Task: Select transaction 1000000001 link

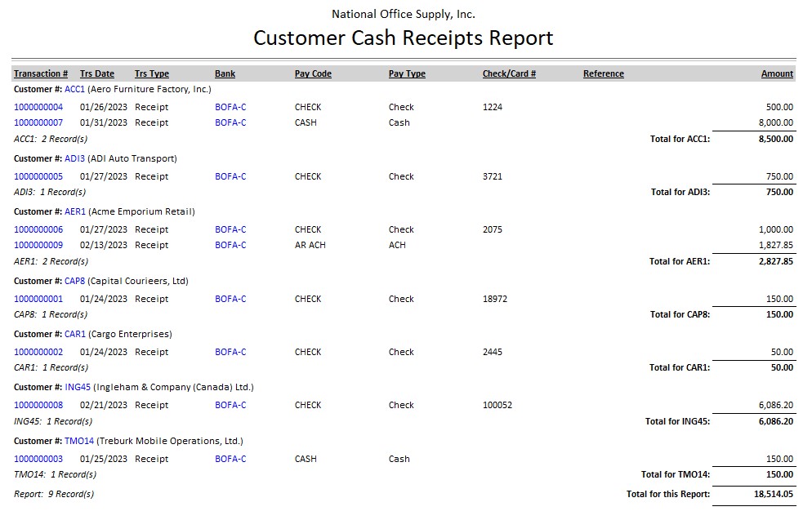Action: (x=38, y=299)
